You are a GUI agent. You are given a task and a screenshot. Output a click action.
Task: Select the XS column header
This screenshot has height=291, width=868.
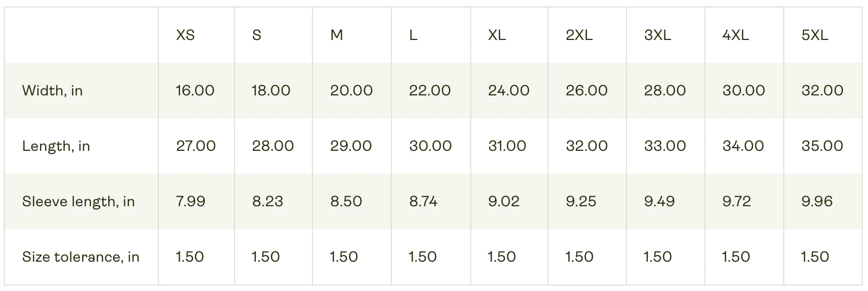[186, 35]
